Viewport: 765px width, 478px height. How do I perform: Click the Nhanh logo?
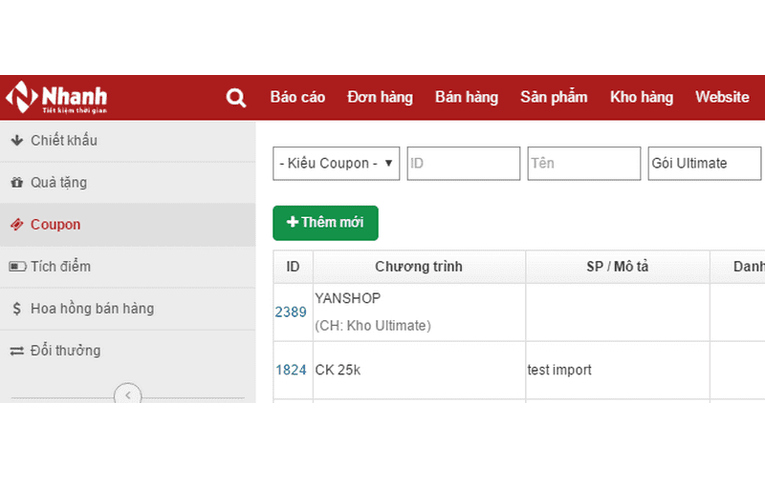point(57,97)
